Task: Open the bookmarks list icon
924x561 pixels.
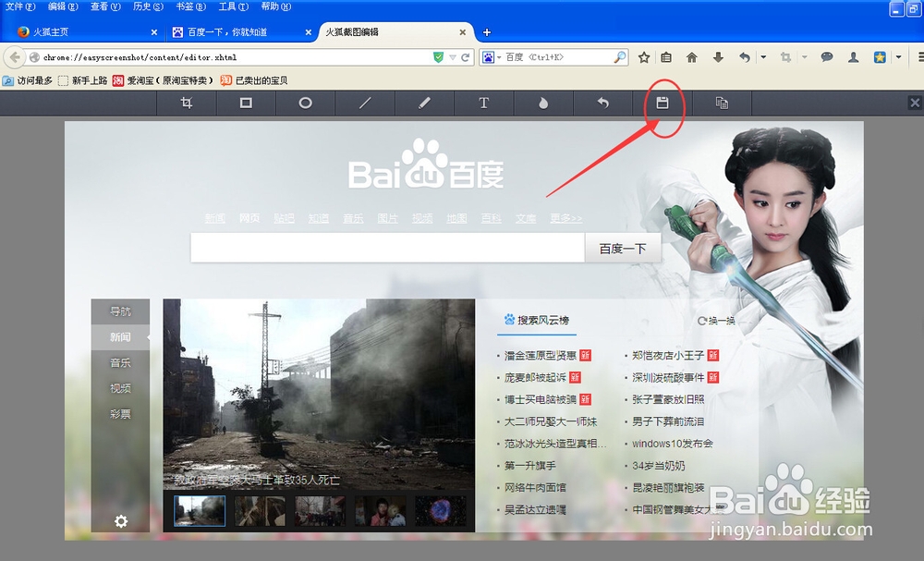Action: point(666,57)
